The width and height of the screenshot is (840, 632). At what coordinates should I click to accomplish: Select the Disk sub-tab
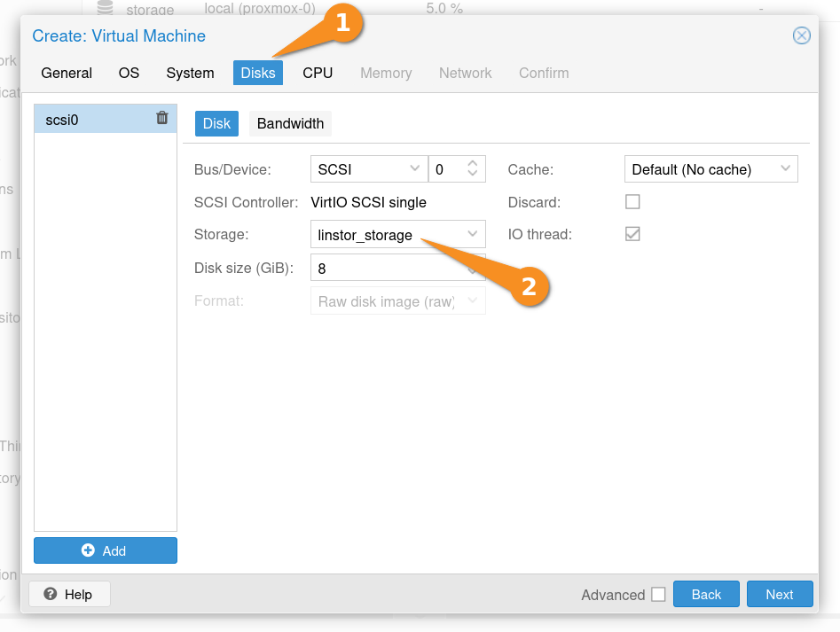[216, 123]
